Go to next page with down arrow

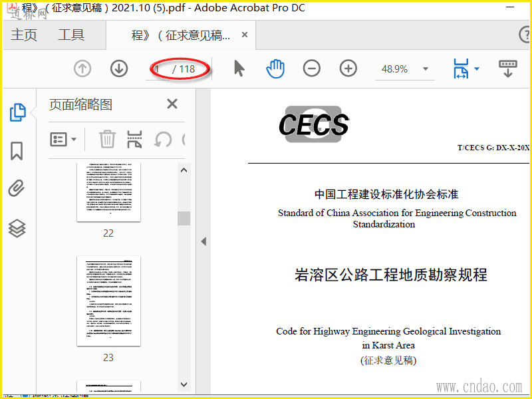coord(119,68)
